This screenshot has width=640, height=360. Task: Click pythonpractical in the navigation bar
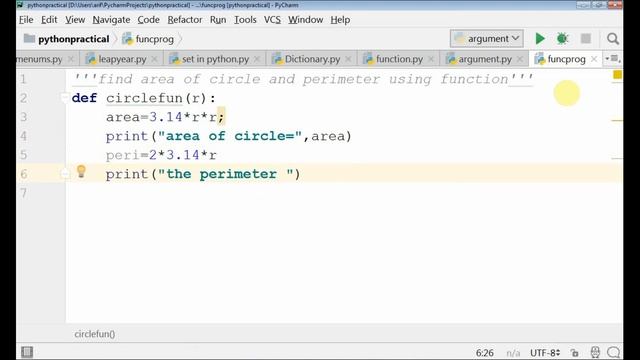point(73,39)
